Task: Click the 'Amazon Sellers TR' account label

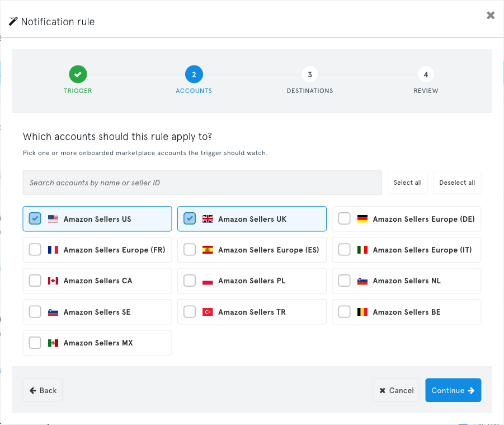Action: click(252, 312)
